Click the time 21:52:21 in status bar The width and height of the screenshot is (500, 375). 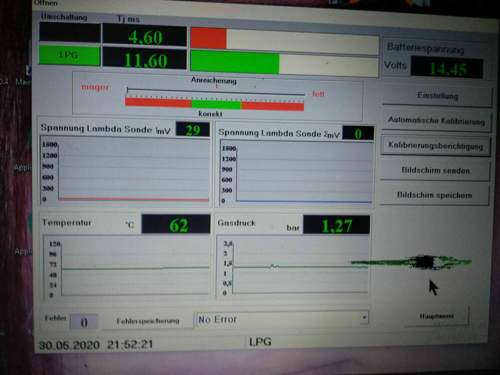[x=130, y=344]
